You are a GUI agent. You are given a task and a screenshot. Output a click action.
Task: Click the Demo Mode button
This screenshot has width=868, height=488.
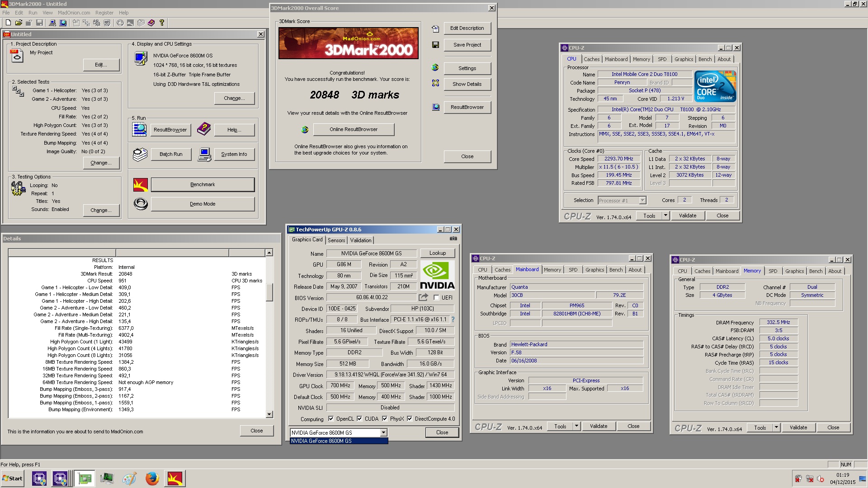[x=203, y=204]
